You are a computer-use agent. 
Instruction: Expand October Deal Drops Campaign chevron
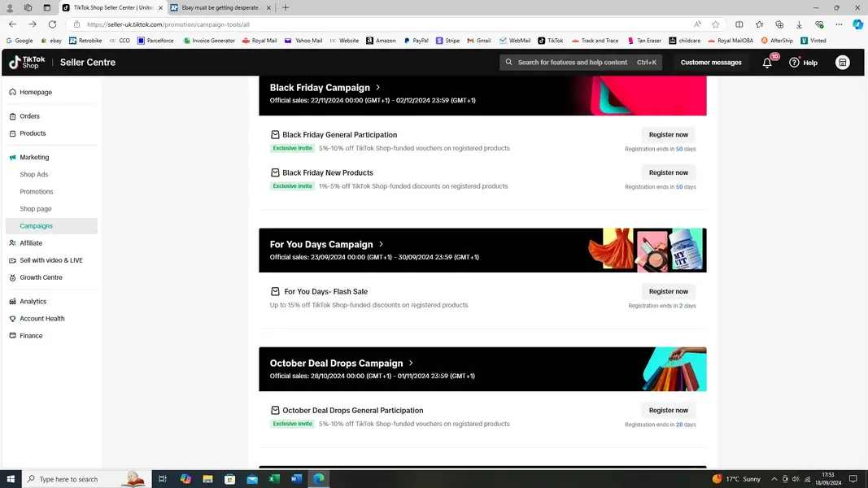(x=411, y=363)
